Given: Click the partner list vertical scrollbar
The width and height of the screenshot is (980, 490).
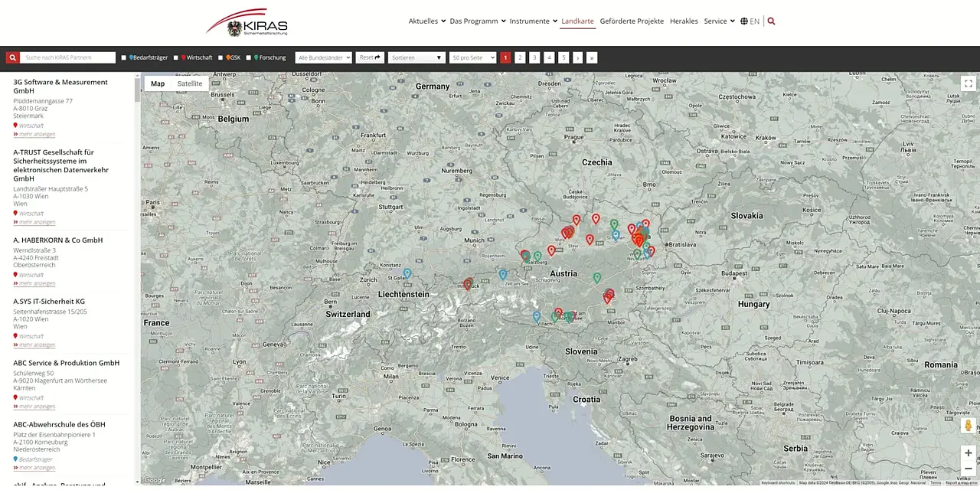Looking at the screenshot, I should tap(137, 90).
